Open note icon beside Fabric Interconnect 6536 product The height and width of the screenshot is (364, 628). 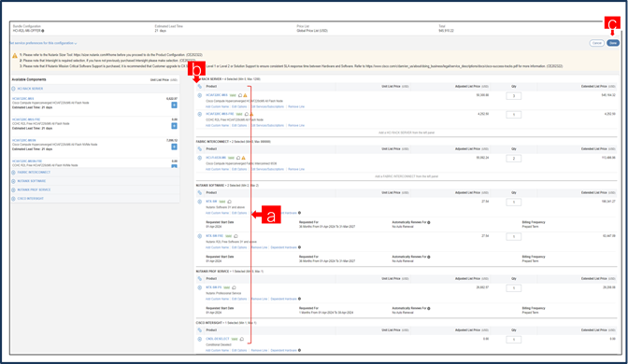(238, 158)
